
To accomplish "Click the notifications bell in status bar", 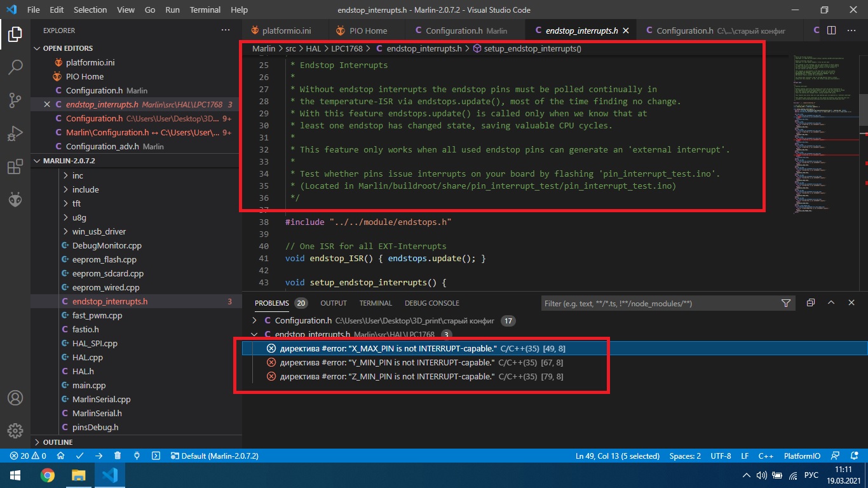I will tap(855, 456).
